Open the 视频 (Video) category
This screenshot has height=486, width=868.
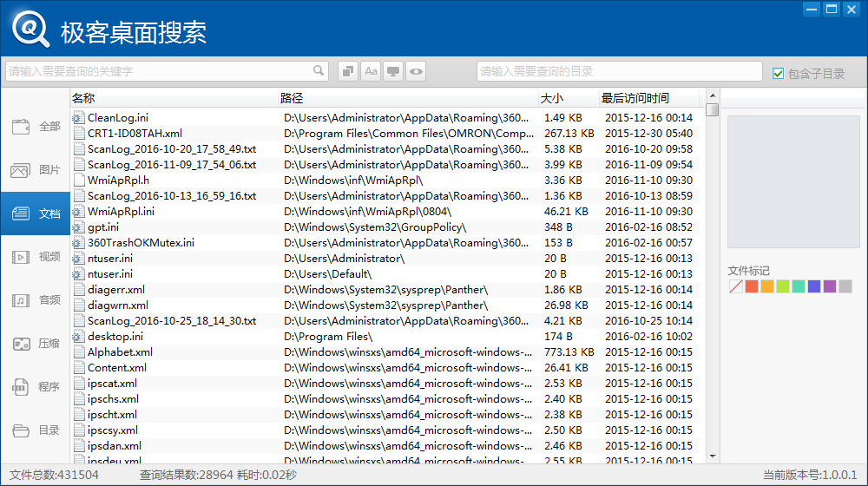36,257
